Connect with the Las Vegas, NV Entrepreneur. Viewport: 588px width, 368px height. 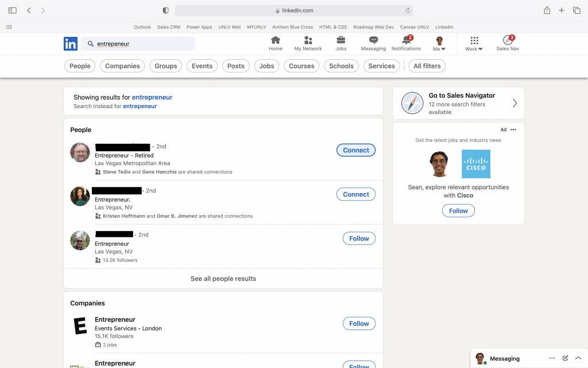[356, 194]
